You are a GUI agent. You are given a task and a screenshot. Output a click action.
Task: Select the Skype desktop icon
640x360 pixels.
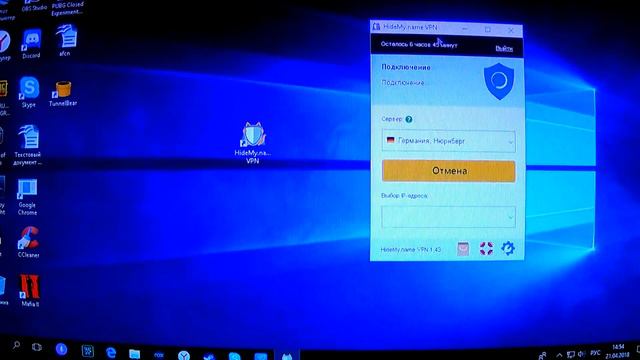coord(29,92)
